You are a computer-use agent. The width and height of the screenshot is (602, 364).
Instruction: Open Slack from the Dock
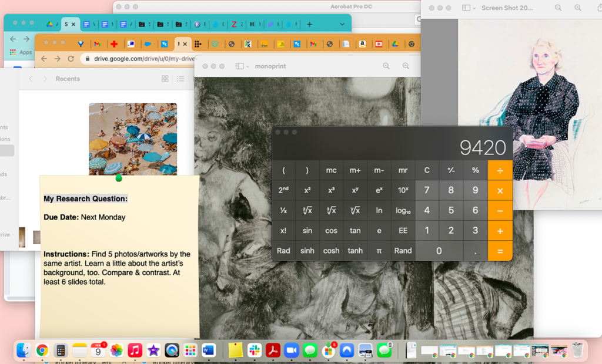point(254,350)
